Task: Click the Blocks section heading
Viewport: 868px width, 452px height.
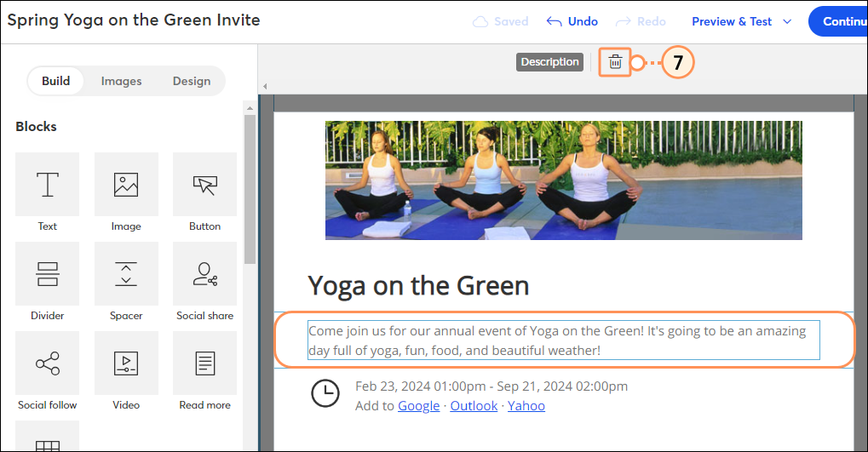Action: click(x=36, y=127)
